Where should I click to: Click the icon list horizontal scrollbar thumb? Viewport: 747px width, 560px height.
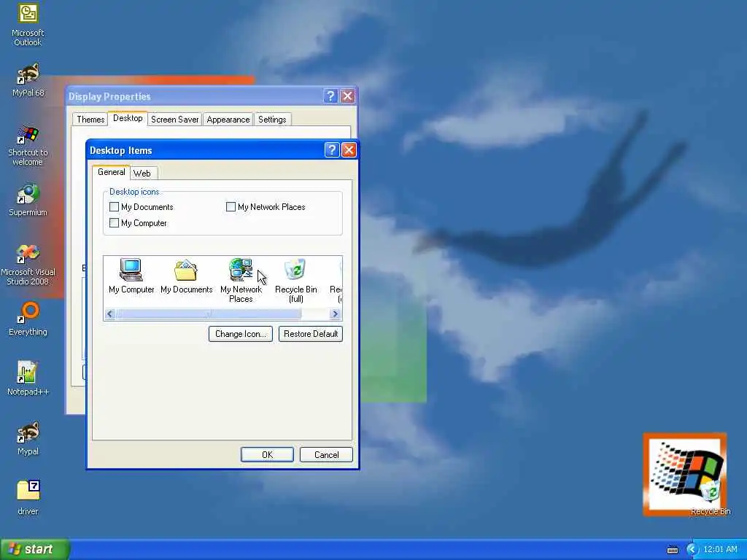(x=209, y=314)
